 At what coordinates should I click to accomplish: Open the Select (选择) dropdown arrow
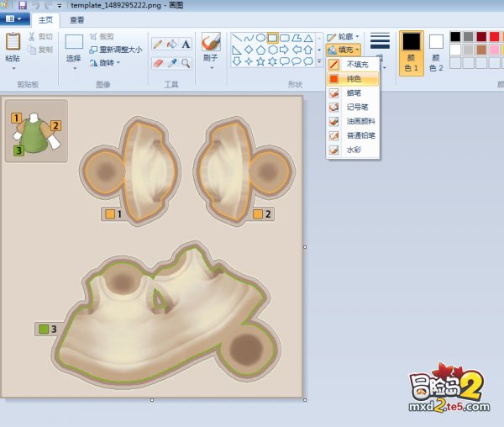[x=75, y=68]
